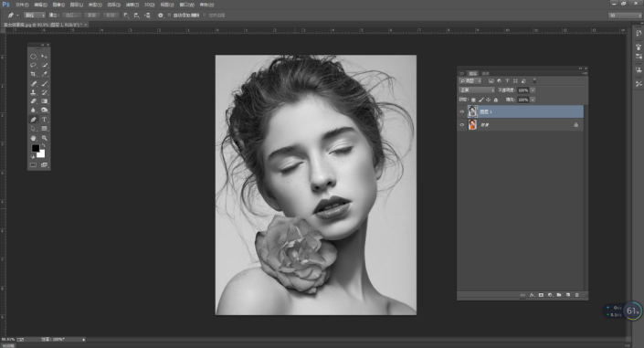Screen dimensions: 644x348
Task: Click the trash icon in the Layers panel
Action: point(577,295)
